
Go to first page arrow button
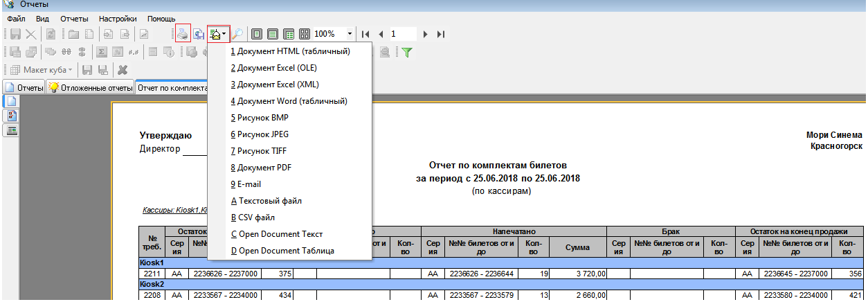(x=366, y=33)
